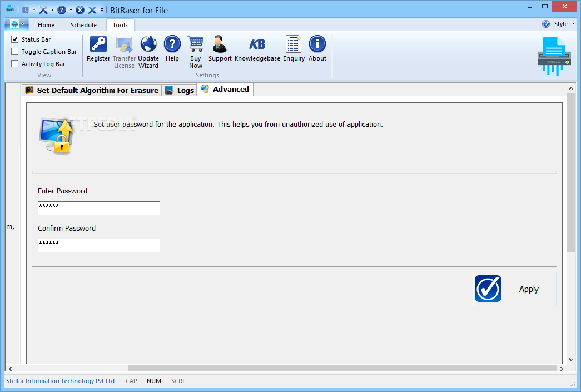Click the vertical scrollbar thumb
This screenshot has height=392, width=581.
click(571, 173)
